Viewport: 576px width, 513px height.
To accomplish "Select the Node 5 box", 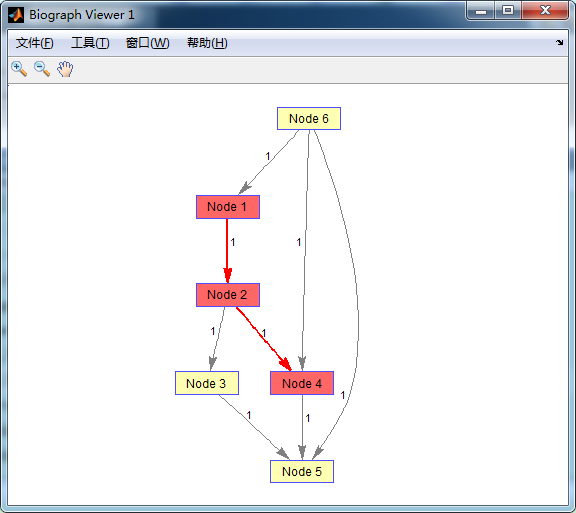I will pos(302,471).
